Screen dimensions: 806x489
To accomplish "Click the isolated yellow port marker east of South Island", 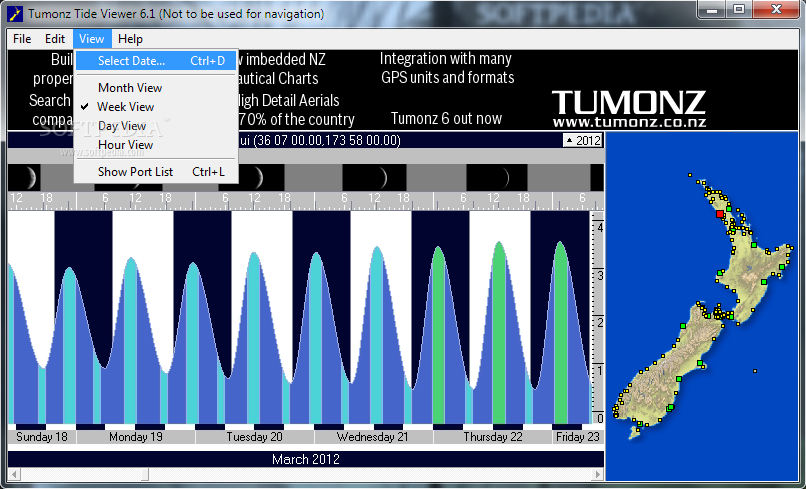I will [x=755, y=371].
